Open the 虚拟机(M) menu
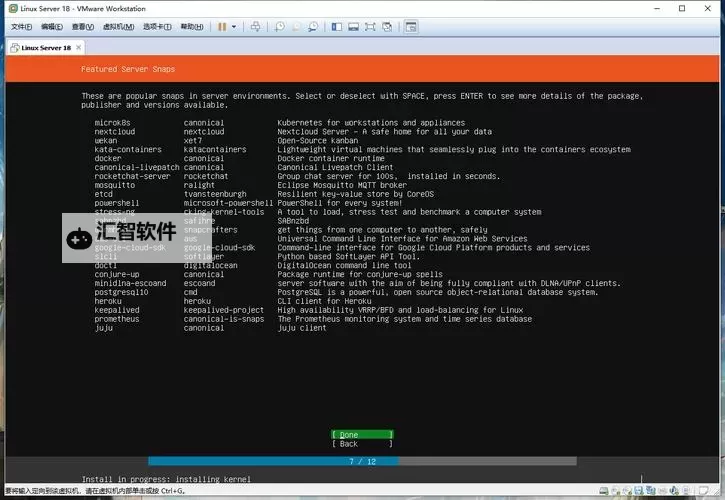The height and width of the screenshot is (500, 725). tap(118, 27)
